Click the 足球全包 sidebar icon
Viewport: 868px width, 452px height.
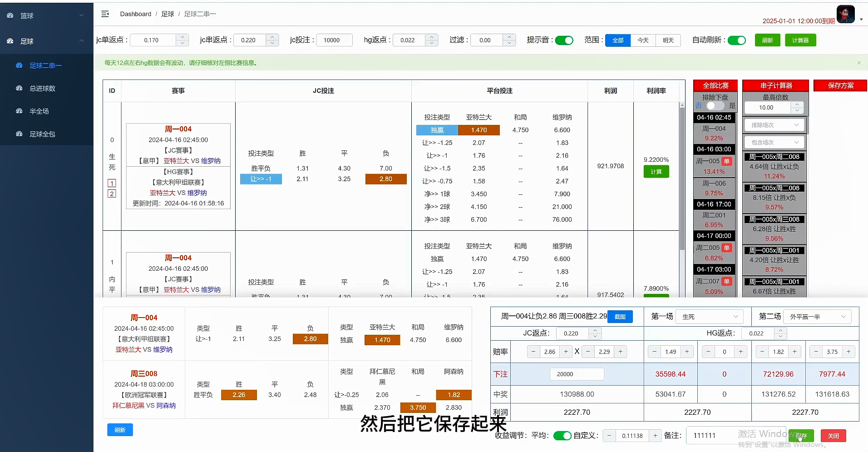tap(19, 134)
